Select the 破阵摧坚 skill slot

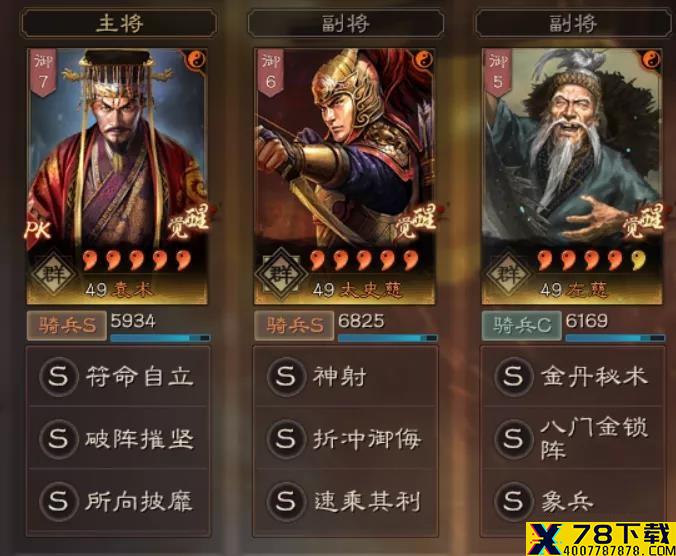pyautogui.click(x=118, y=439)
